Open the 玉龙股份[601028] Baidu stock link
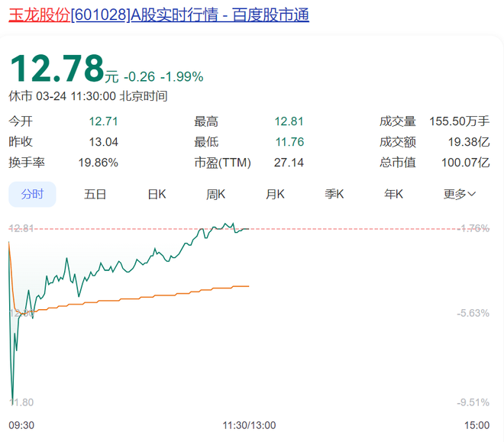 pyautogui.click(x=159, y=15)
